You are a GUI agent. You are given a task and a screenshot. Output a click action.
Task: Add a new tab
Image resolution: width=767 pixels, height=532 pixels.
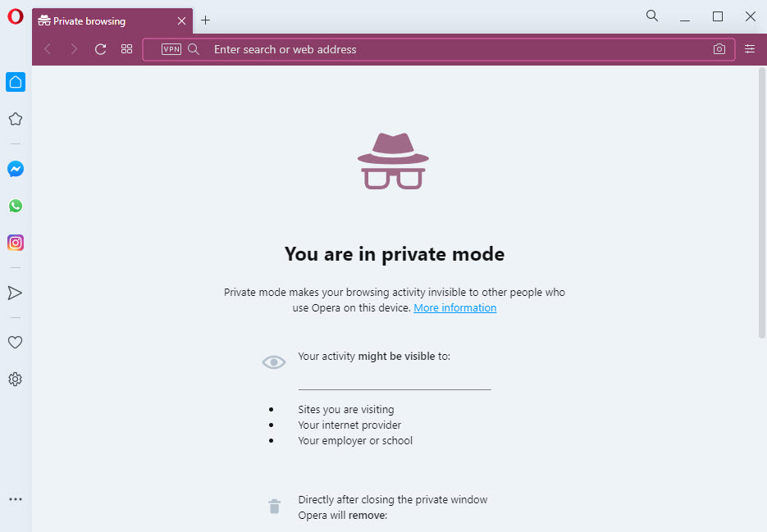(x=205, y=20)
